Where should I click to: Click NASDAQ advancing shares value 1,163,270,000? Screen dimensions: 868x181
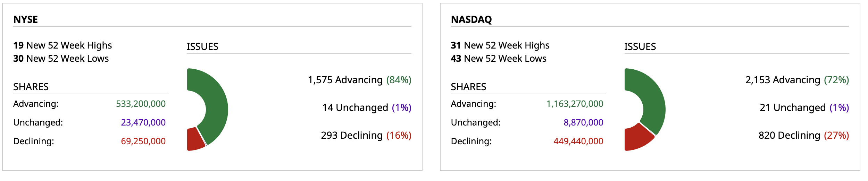click(x=575, y=104)
